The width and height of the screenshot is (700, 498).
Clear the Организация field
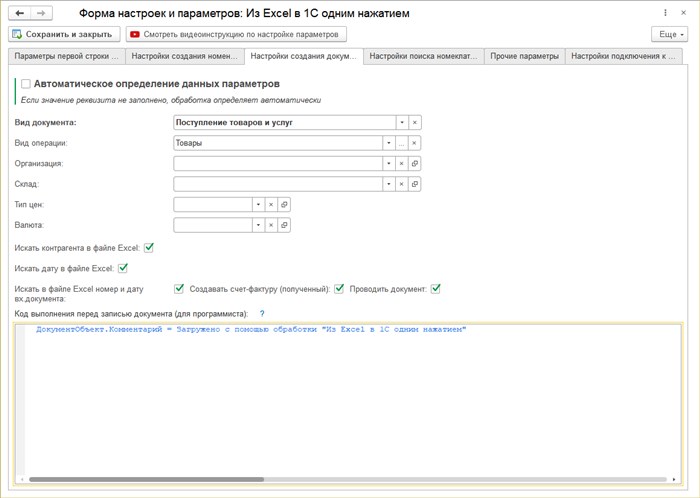point(401,163)
